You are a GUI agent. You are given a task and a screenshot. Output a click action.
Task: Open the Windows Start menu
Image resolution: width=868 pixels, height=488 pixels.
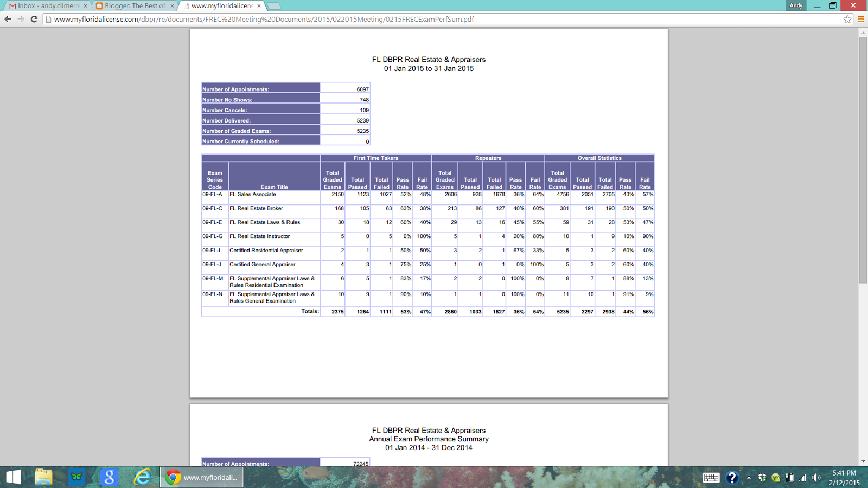14,477
